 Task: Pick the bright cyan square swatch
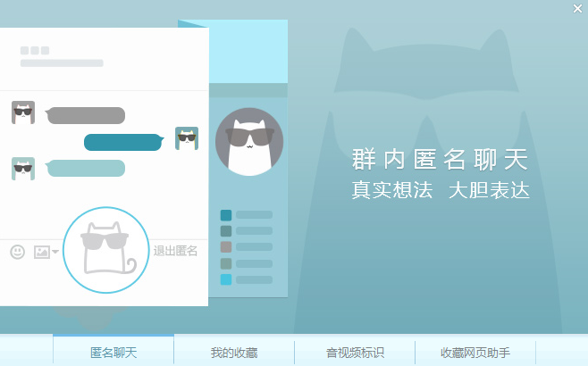tap(226, 279)
